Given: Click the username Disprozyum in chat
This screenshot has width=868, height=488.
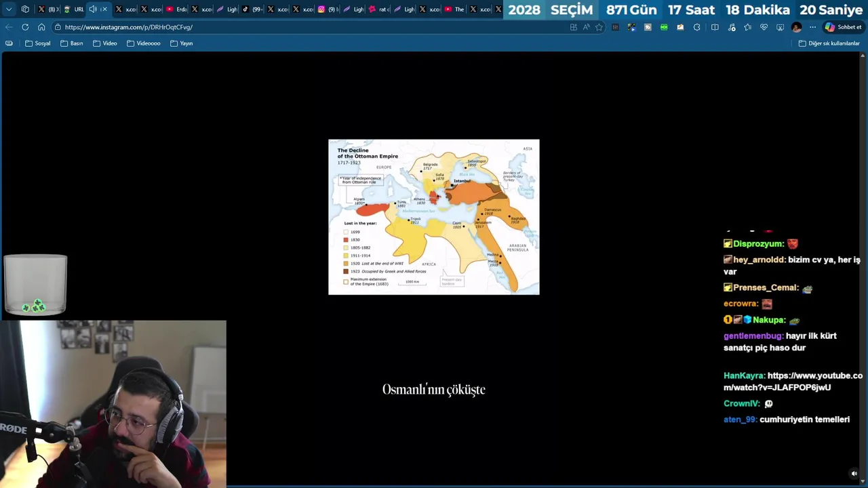Looking at the screenshot, I should (758, 244).
